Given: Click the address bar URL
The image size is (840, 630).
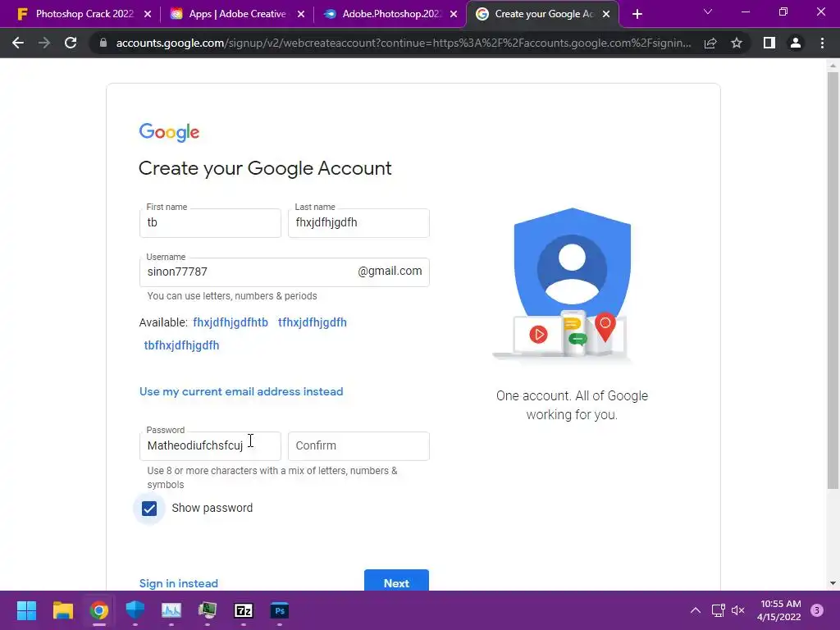Looking at the screenshot, I should coord(403,43).
